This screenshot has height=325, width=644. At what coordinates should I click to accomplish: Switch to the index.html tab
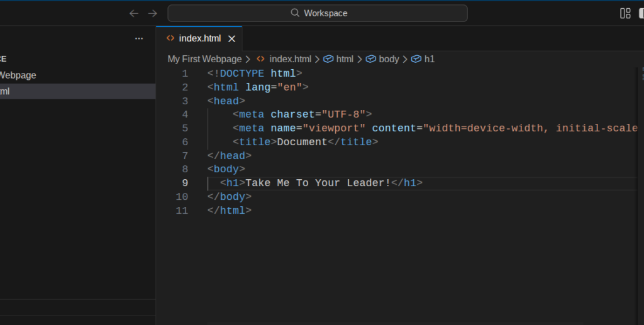coord(199,38)
